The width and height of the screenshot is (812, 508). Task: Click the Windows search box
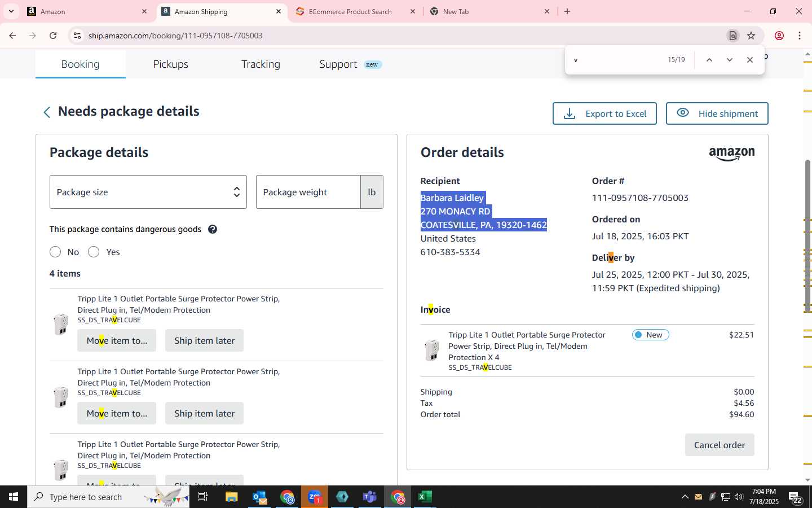(107, 497)
